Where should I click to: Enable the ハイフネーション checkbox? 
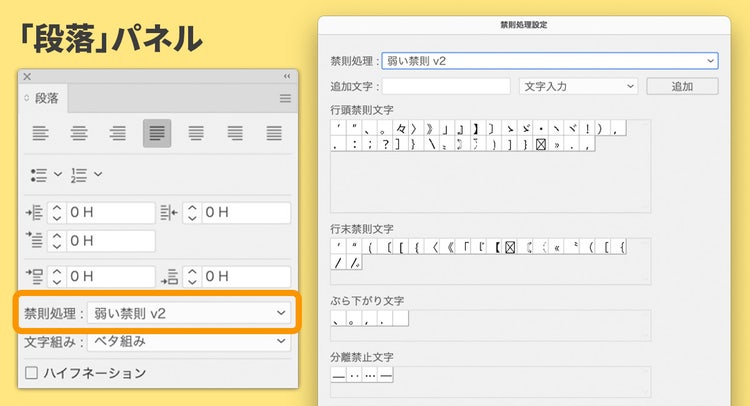[x=32, y=373]
